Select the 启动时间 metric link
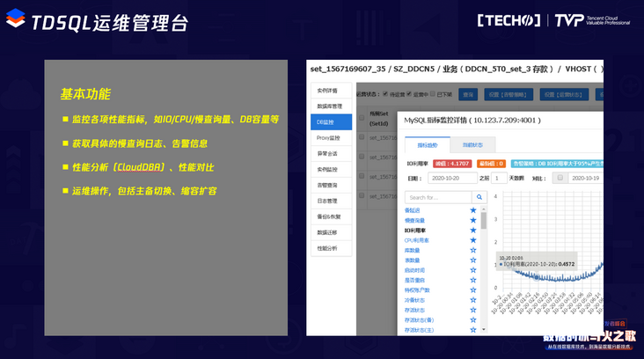The height and width of the screenshot is (359, 644). [414, 270]
